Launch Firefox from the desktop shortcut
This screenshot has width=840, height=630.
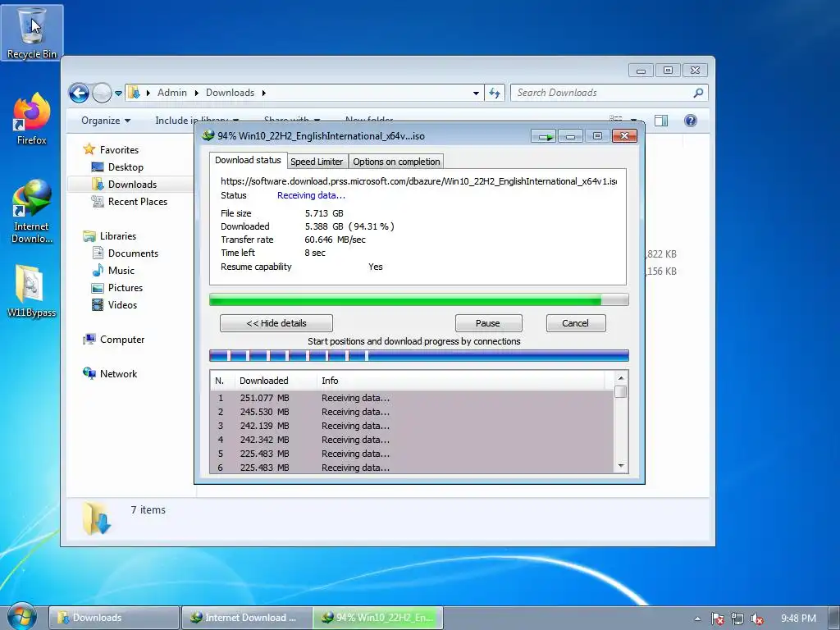[x=32, y=119]
